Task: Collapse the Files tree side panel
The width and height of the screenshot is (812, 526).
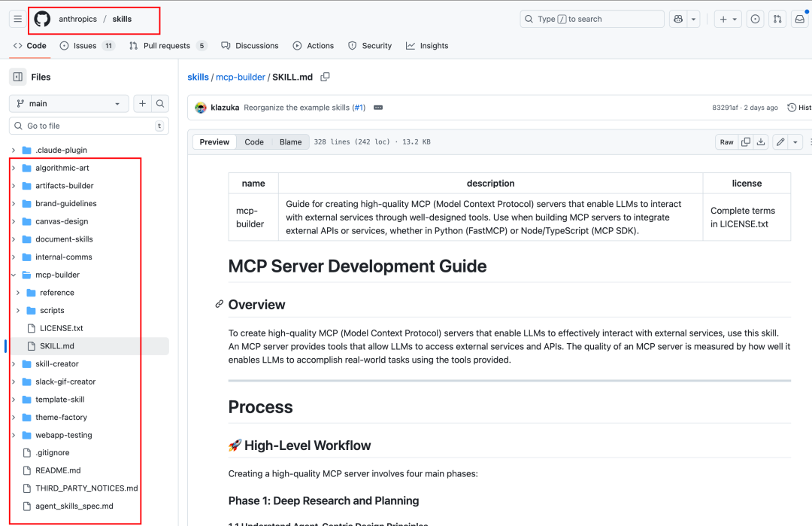Action: coord(17,77)
